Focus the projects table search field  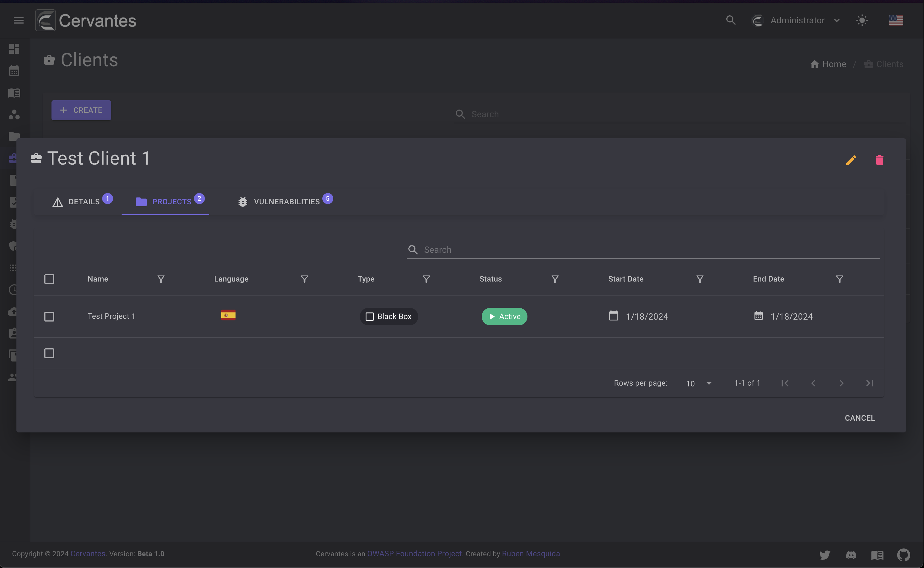[643, 250]
